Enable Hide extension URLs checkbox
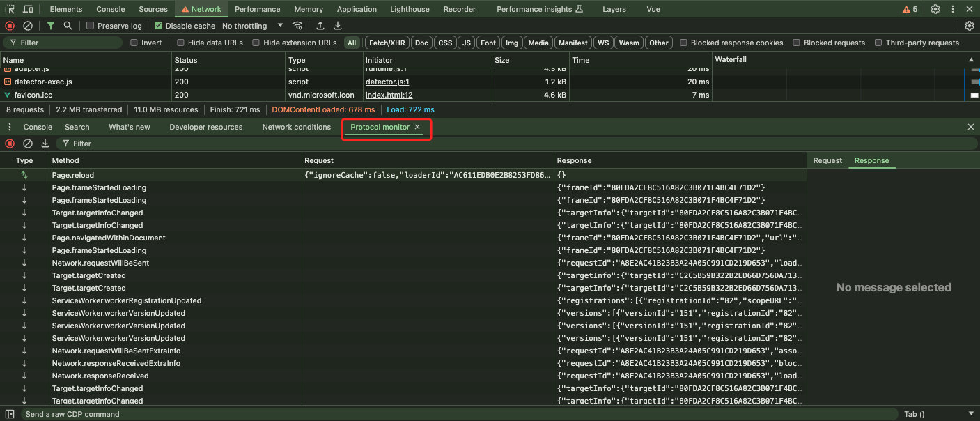The image size is (980, 421). [256, 43]
